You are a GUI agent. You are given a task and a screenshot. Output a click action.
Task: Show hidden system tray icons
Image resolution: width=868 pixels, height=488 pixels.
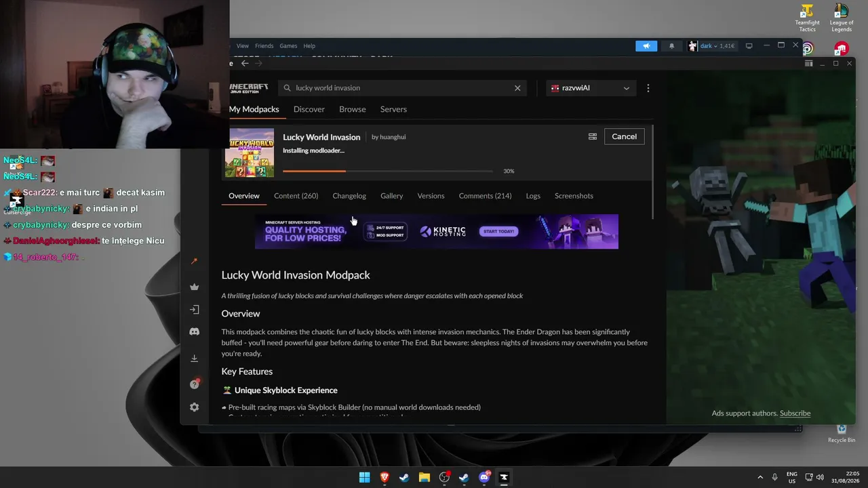point(760,477)
